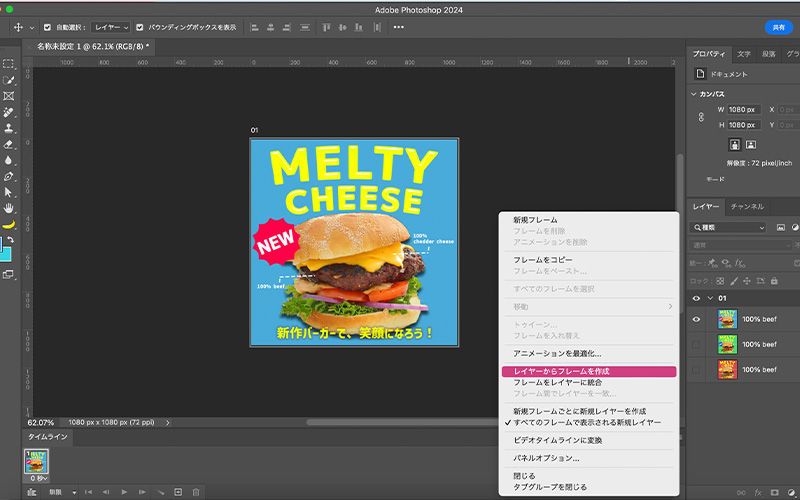Toggle バウンディングボックスを表示 checkbox
The image size is (800, 500).
point(139,27)
